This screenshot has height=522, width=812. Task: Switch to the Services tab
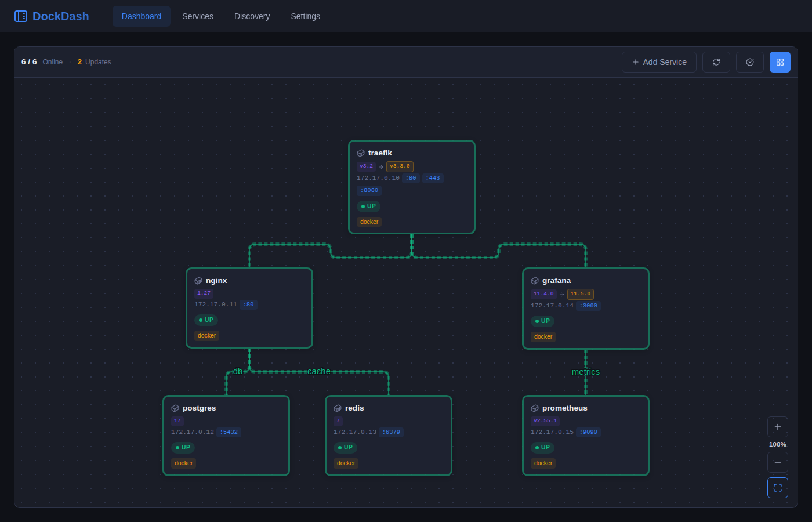click(x=198, y=16)
